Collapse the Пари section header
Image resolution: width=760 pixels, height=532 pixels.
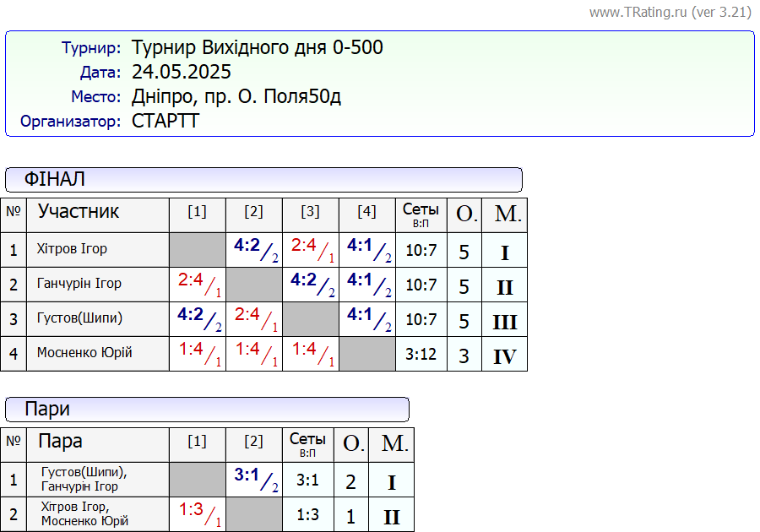pos(207,410)
